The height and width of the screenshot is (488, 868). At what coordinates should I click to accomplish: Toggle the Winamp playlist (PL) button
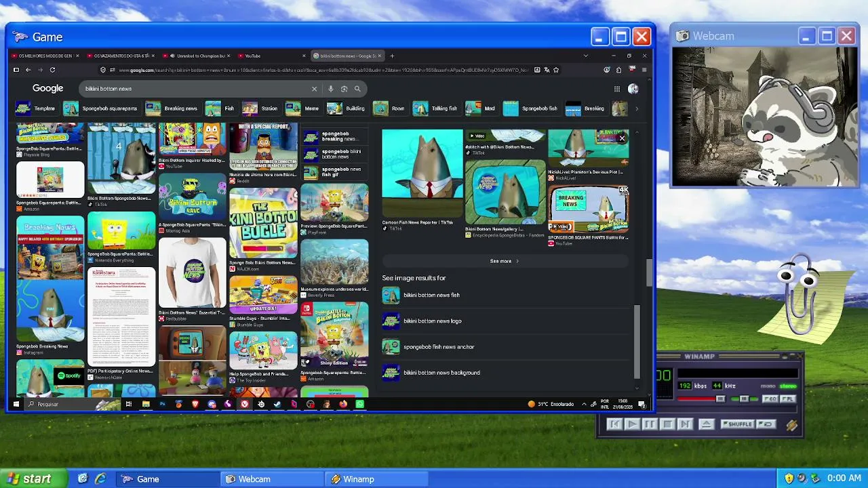click(787, 399)
